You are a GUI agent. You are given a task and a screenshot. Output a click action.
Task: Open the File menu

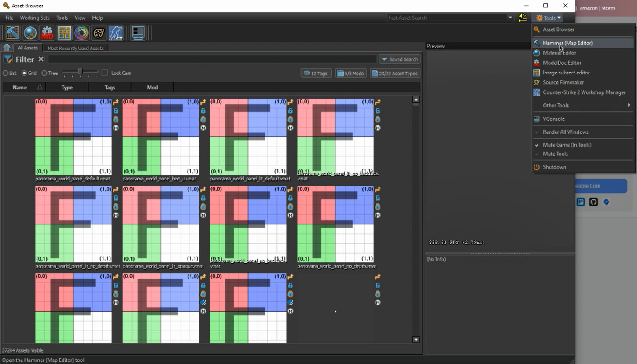[x=9, y=18]
